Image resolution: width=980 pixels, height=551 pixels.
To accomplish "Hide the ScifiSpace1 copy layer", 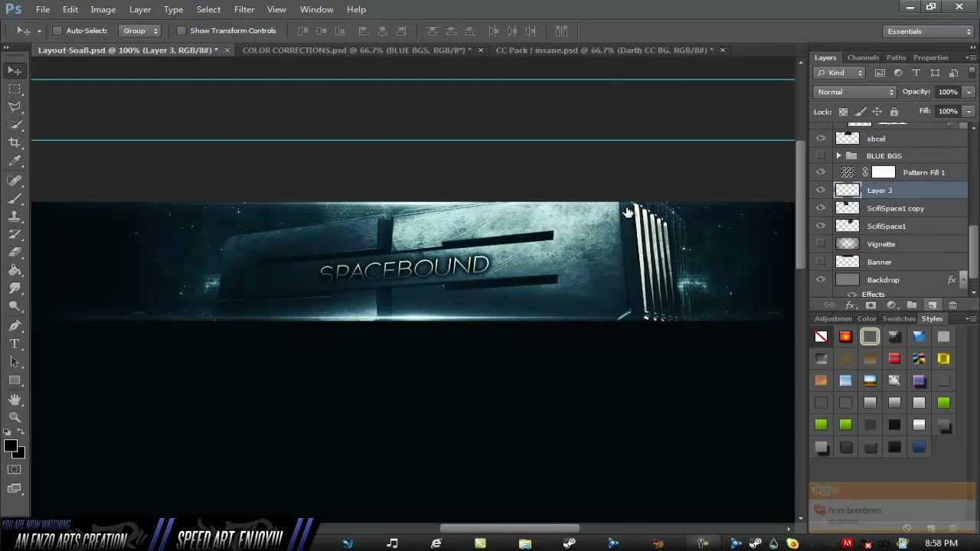I will click(821, 208).
